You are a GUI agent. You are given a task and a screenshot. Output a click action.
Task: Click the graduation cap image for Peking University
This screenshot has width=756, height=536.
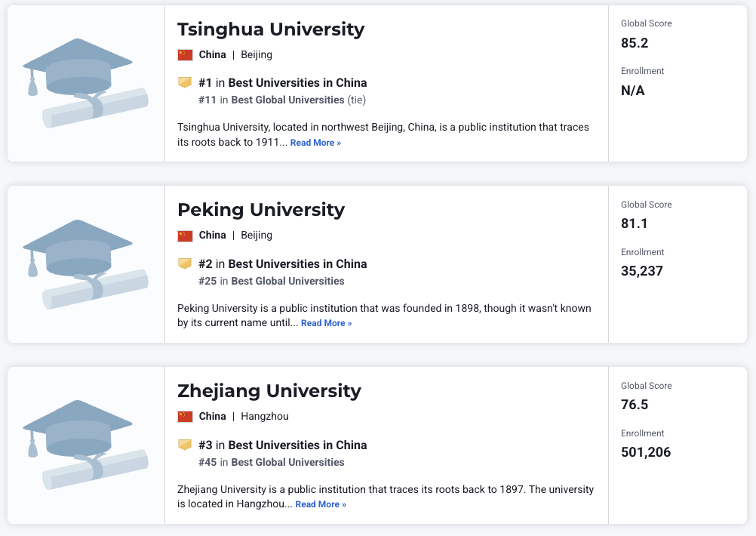[85, 264]
